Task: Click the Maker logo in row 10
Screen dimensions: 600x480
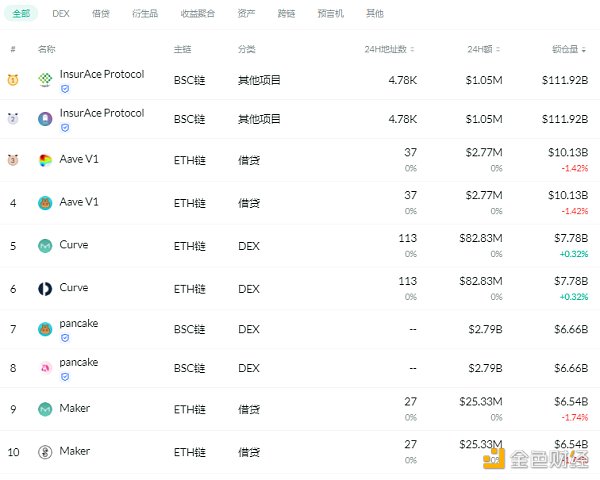Action: pos(45,452)
